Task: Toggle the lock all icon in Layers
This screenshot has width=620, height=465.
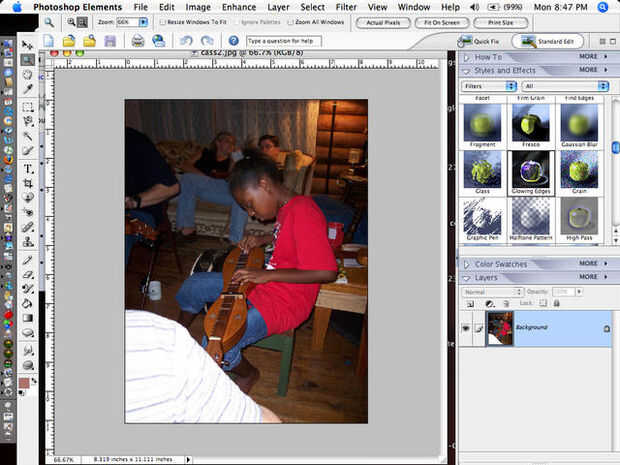Action: [x=556, y=303]
